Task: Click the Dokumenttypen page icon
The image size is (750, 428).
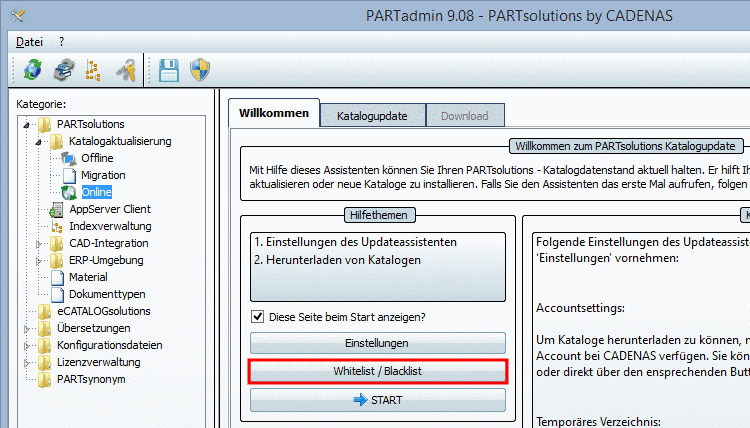Action: click(x=57, y=295)
